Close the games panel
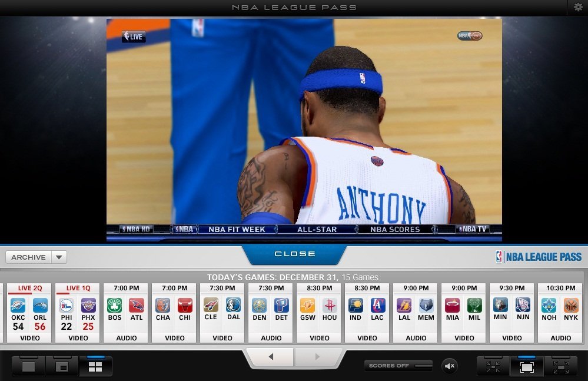Screen dimensions: 588x381 [294, 254]
